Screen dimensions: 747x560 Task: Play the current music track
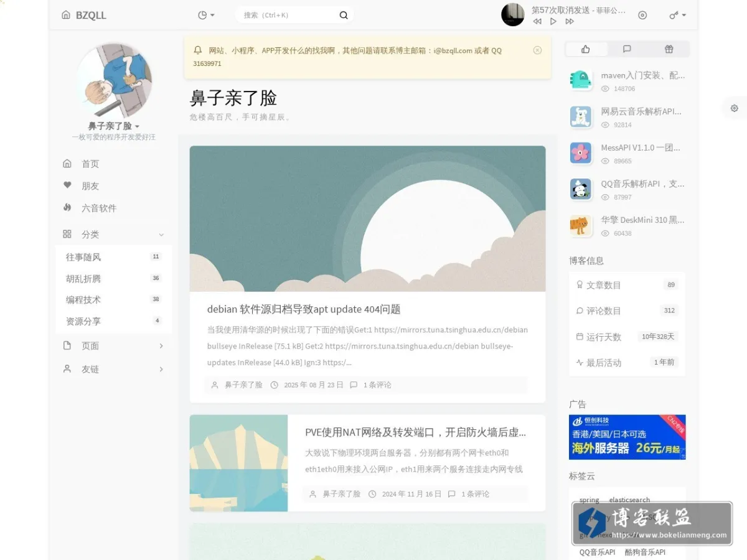(x=553, y=21)
